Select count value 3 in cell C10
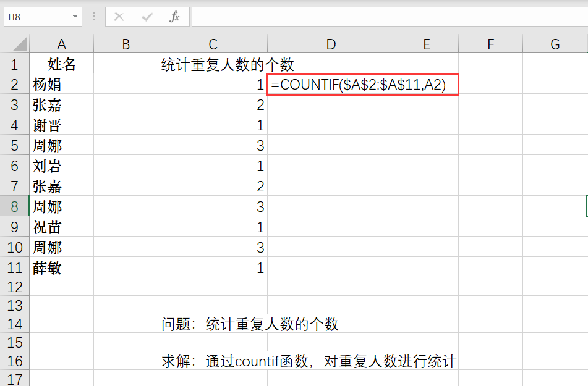 tap(213, 247)
